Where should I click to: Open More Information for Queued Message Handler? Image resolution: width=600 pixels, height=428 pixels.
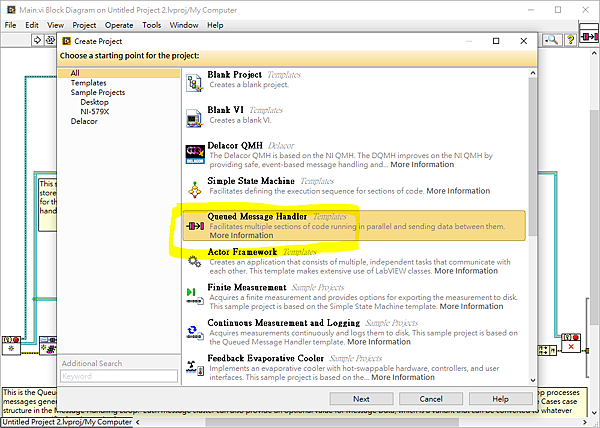coord(241,235)
